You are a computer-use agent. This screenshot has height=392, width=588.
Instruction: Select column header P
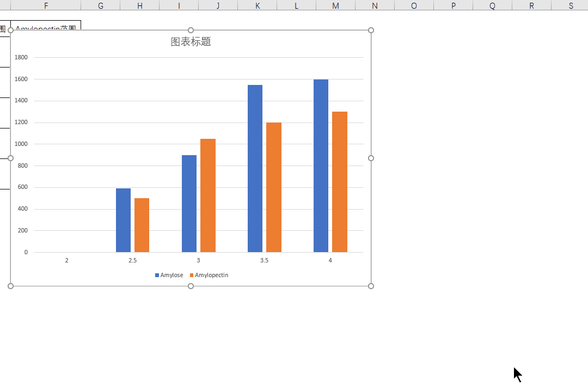coord(453,5)
